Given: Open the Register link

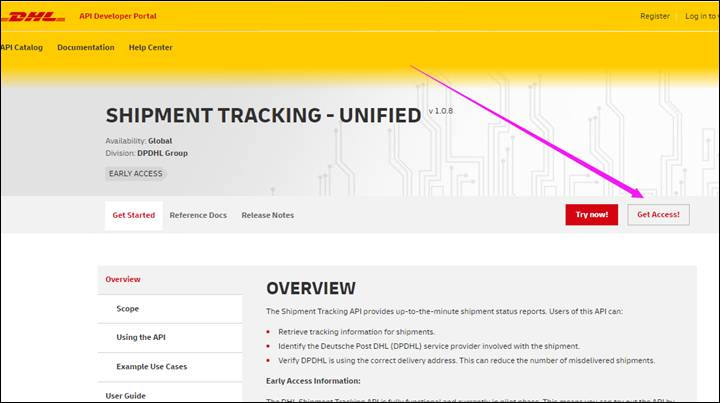Looking at the screenshot, I should coord(655,16).
